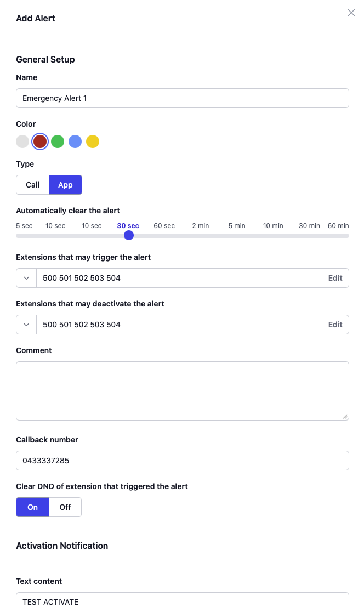This screenshot has height=613, width=364.
Task: Choose the yellow color swatch
Action: pyautogui.click(x=93, y=141)
